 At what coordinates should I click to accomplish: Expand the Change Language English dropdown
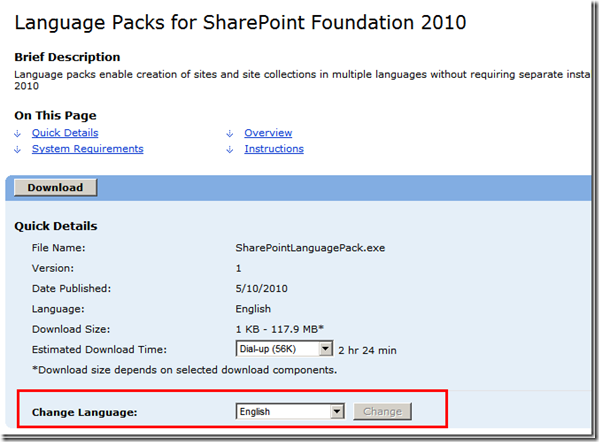(290, 411)
